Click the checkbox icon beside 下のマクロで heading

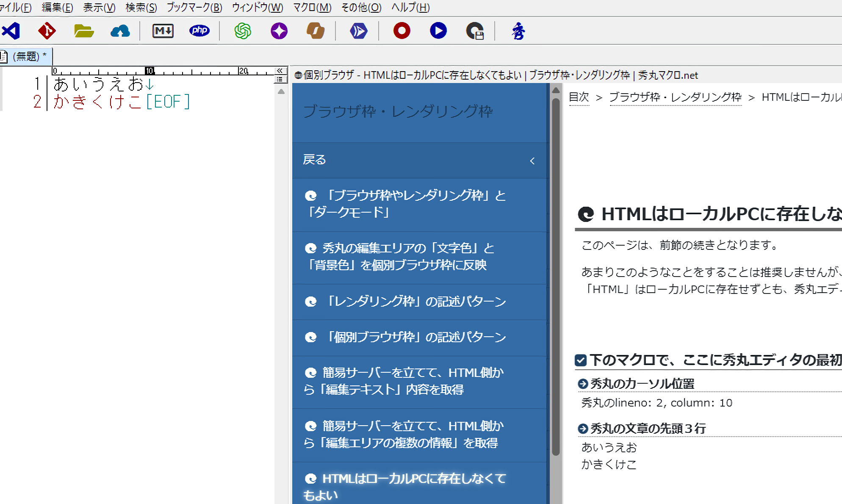[581, 360]
